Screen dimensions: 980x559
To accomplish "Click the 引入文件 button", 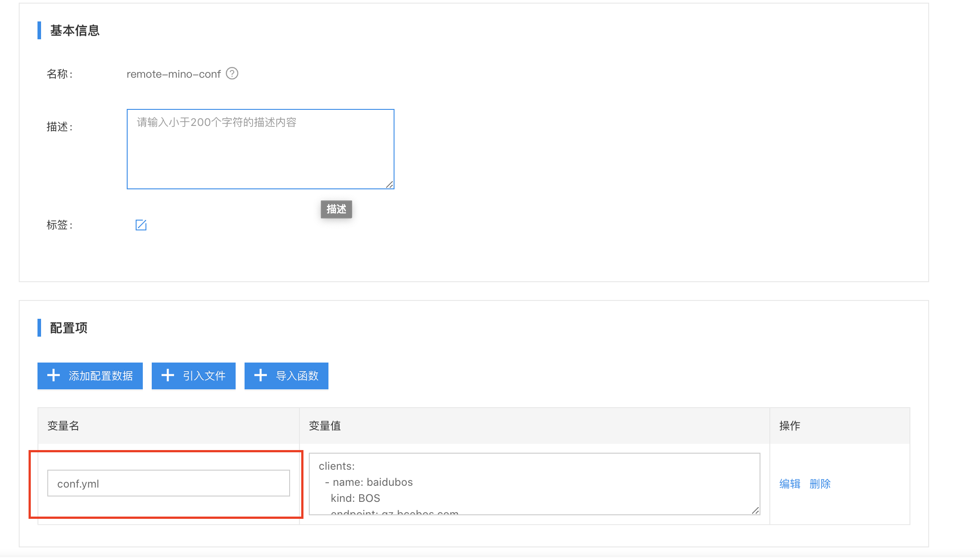I will tap(194, 376).
